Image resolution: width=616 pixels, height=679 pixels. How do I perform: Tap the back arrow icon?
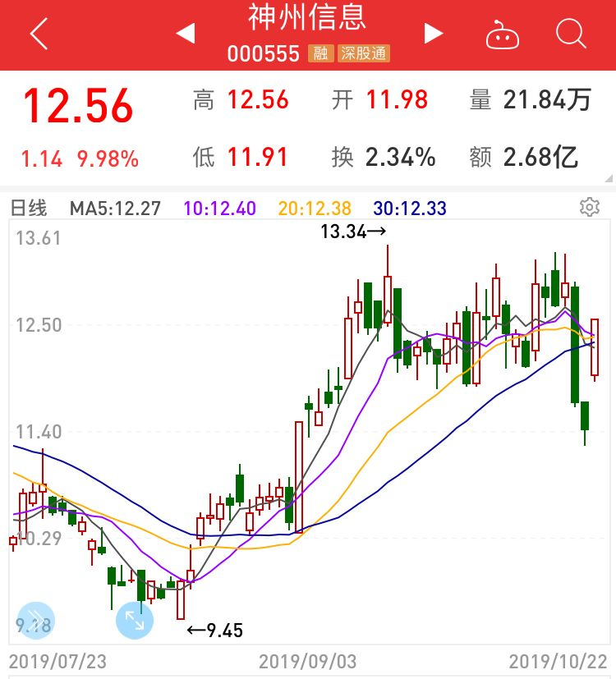pos(39,34)
